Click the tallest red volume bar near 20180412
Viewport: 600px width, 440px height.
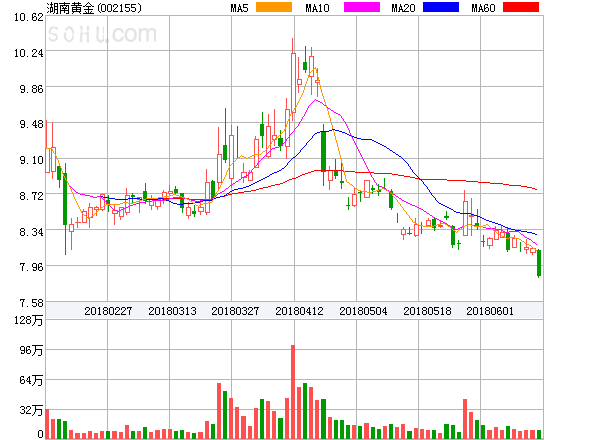pos(293,392)
